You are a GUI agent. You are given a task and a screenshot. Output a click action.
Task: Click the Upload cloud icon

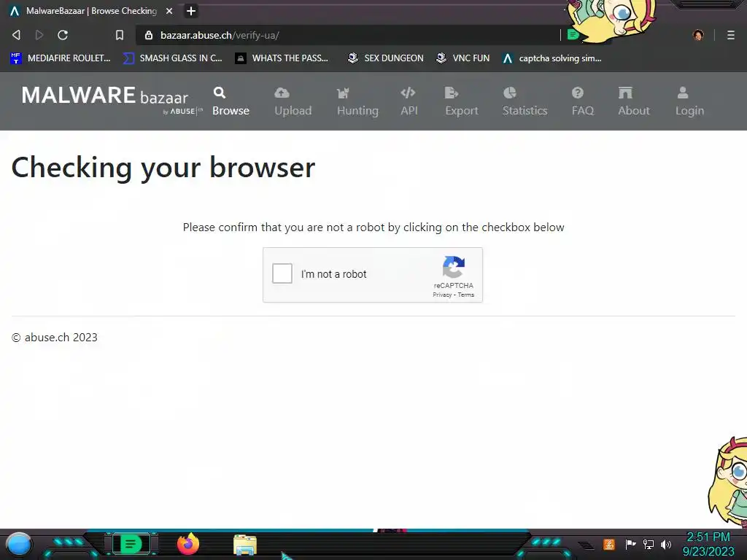282,93
